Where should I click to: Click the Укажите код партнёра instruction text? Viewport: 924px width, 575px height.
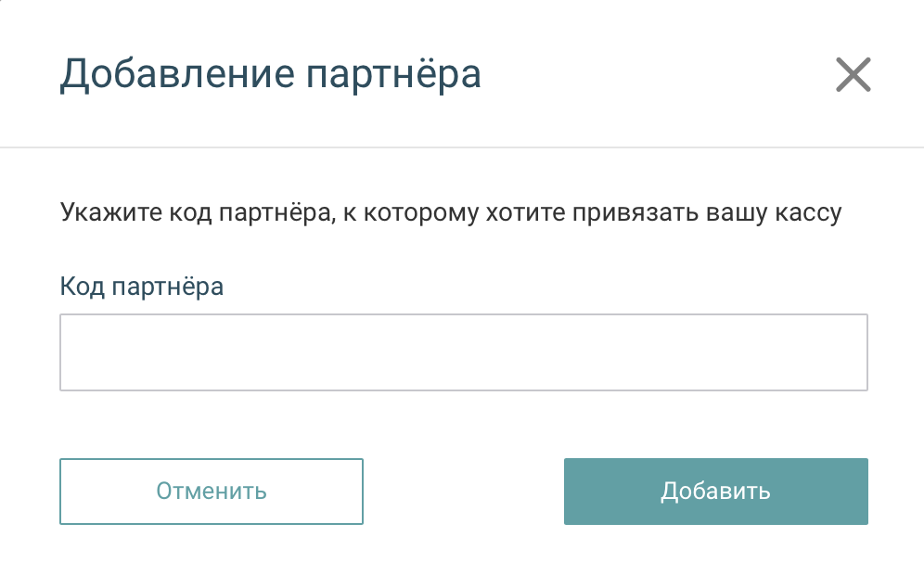click(x=451, y=212)
